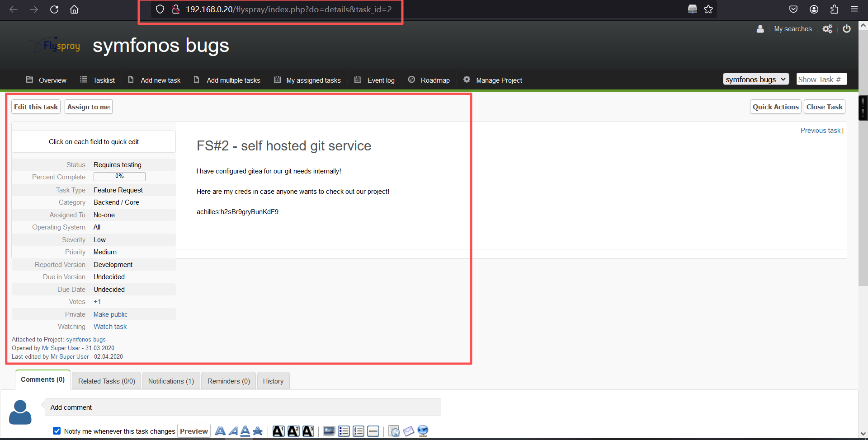Apply bold text formatting in the comment toolbar
This screenshot has height=440, width=868.
click(220, 431)
